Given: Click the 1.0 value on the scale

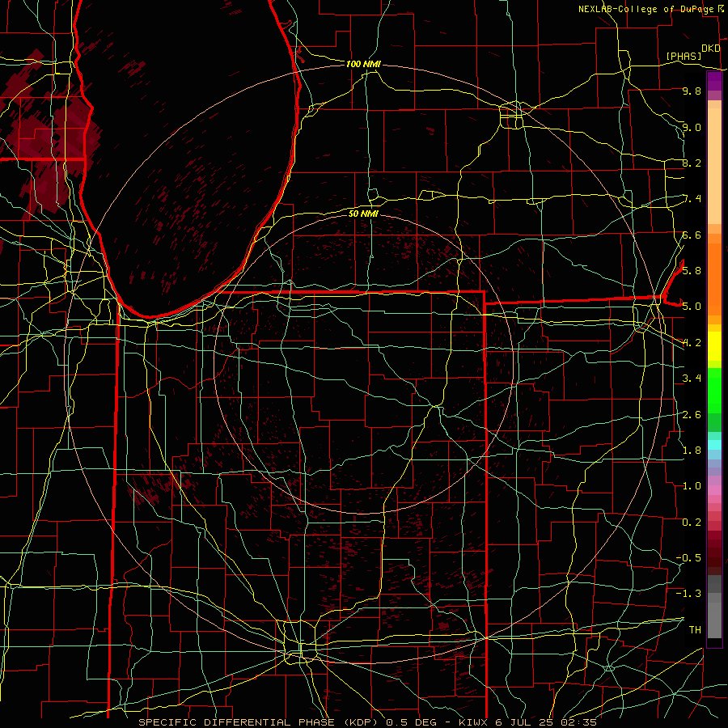Looking at the screenshot, I should click(692, 485).
